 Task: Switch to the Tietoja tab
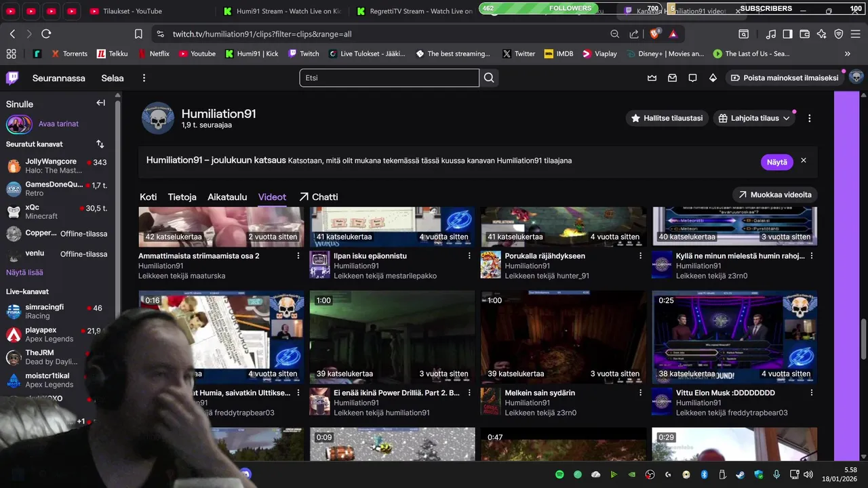[182, 197]
